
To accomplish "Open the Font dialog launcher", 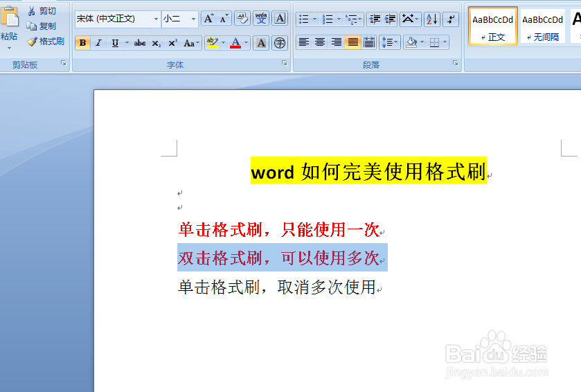I will tap(285, 63).
